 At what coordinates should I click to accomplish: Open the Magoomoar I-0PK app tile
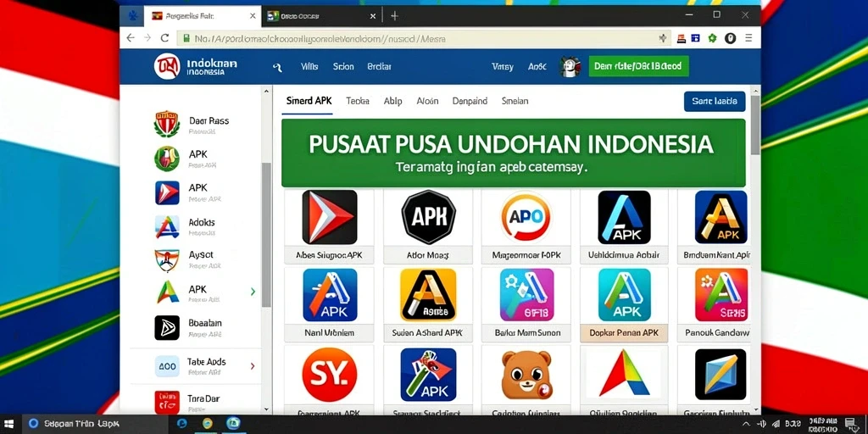(x=526, y=226)
